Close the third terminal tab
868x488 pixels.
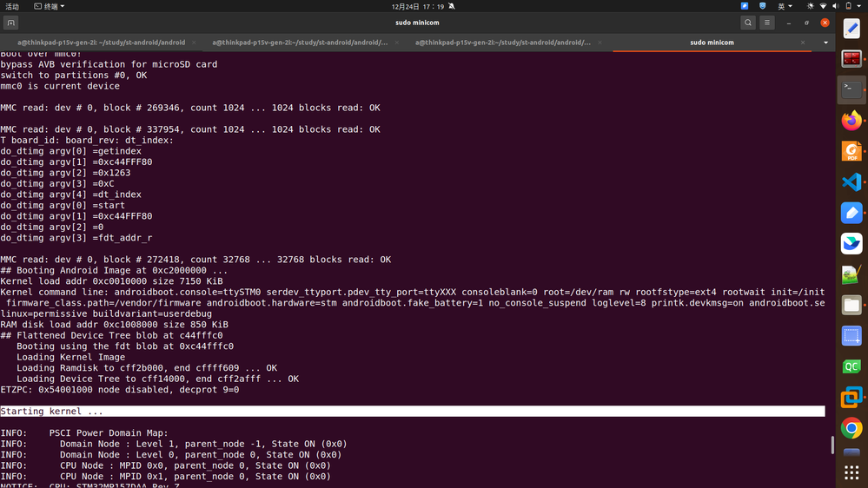pos(600,43)
